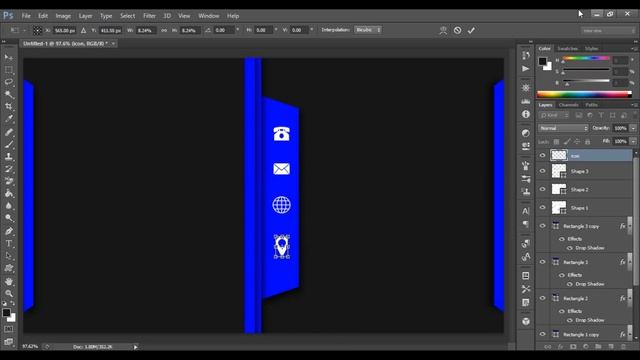Select the Zoom tool in toolbox
The width and height of the screenshot is (640, 360).
point(9,293)
